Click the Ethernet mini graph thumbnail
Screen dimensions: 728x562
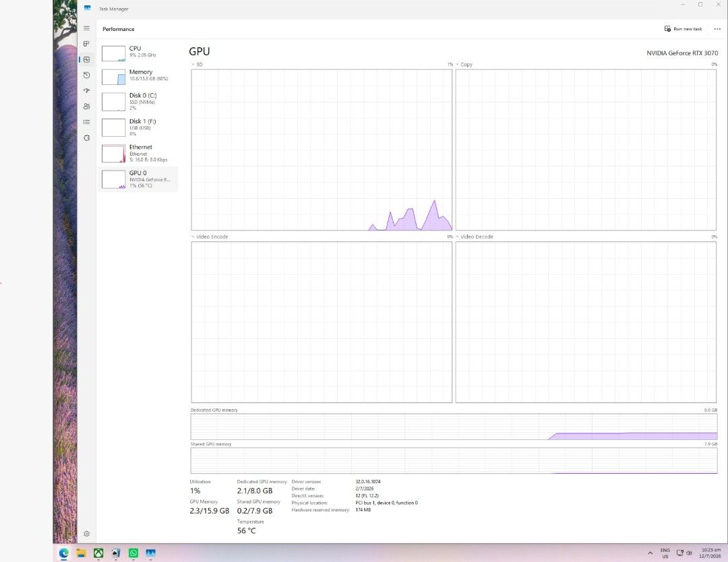click(113, 154)
